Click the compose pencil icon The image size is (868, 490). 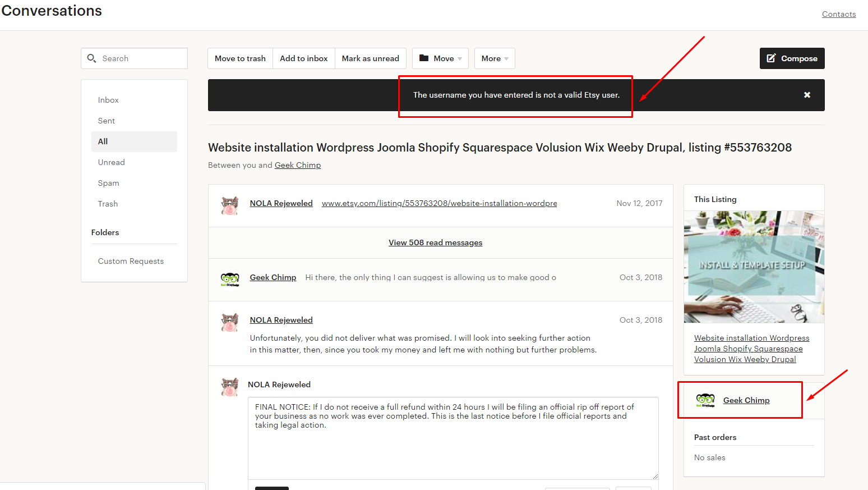771,58
